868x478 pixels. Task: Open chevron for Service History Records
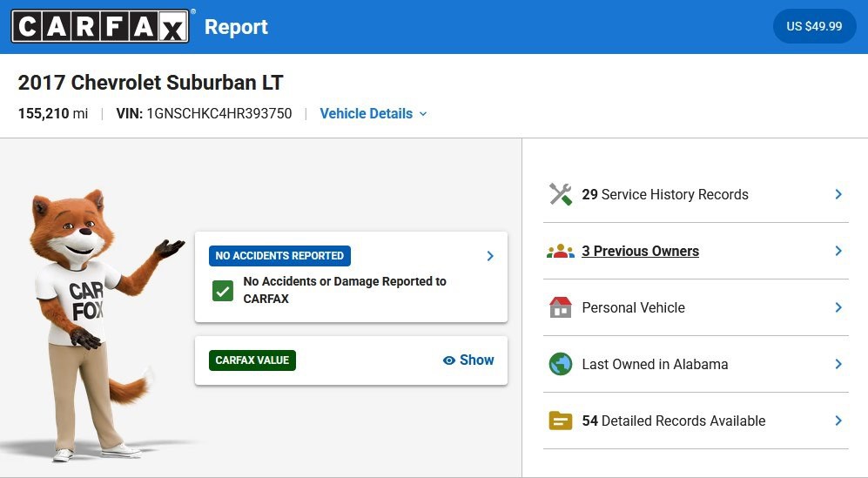(x=838, y=194)
